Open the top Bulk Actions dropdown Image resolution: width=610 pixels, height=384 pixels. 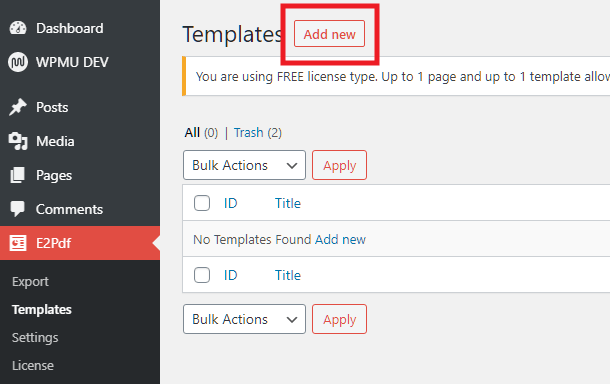coord(244,165)
